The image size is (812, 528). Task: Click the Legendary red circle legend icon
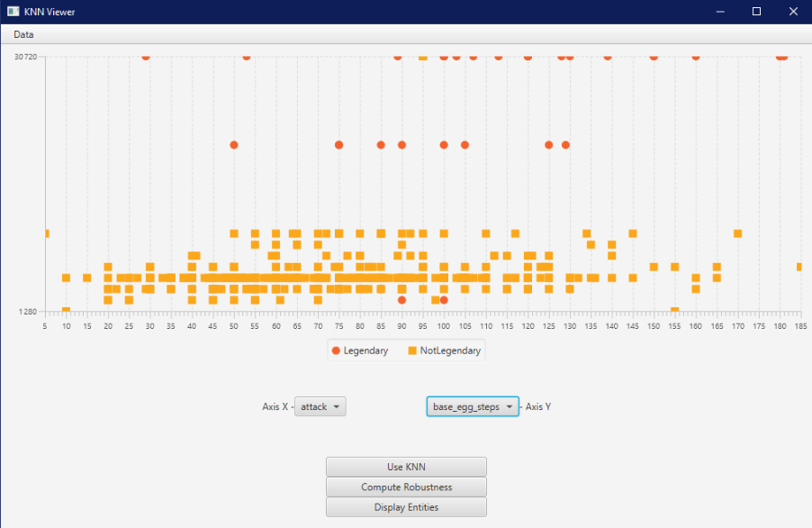click(x=336, y=350)
